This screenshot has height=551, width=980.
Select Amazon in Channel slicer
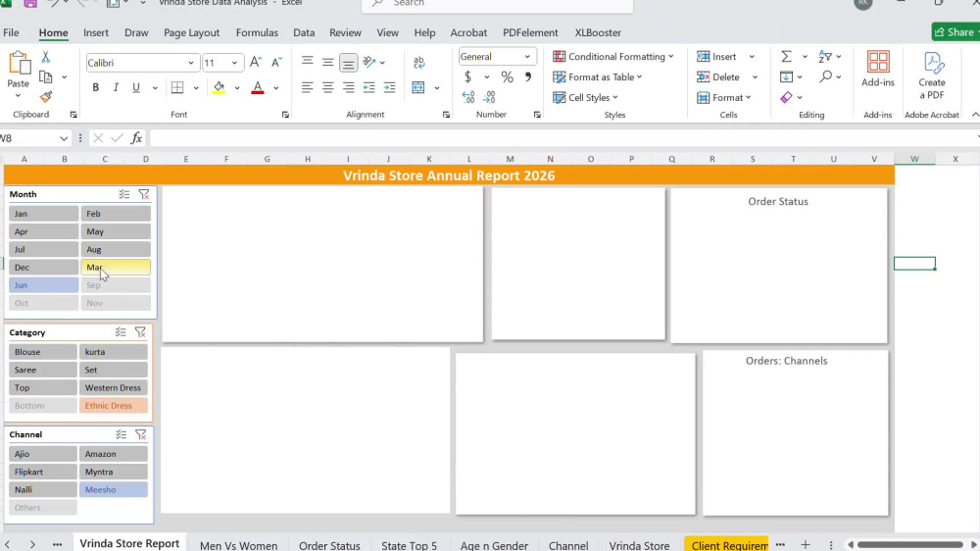[113, 454]
